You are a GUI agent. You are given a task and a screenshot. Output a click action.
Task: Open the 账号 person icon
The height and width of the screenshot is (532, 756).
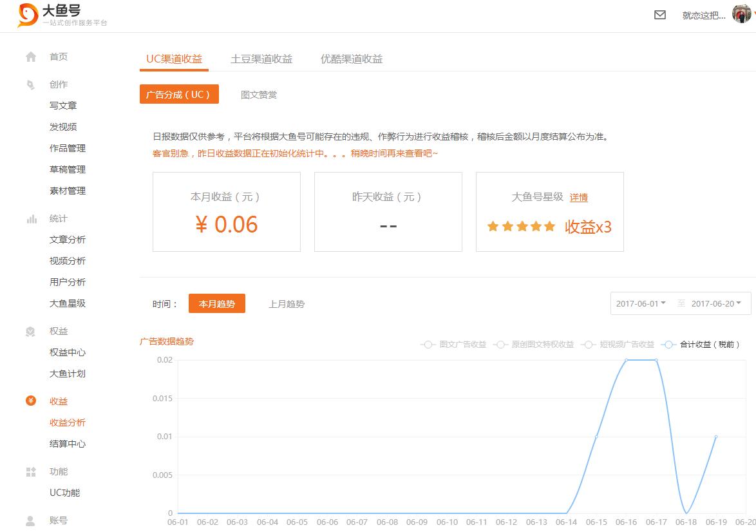[x=31, y=519]
